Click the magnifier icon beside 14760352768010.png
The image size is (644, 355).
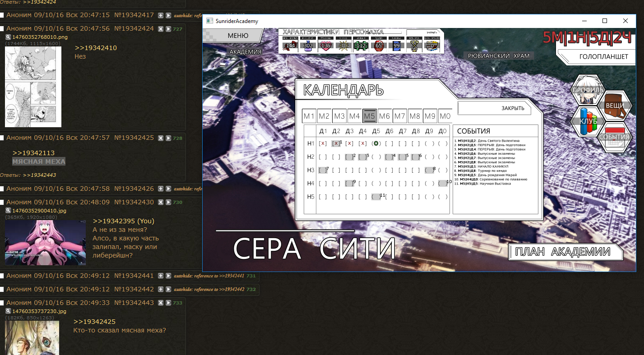tap(8, 37)
